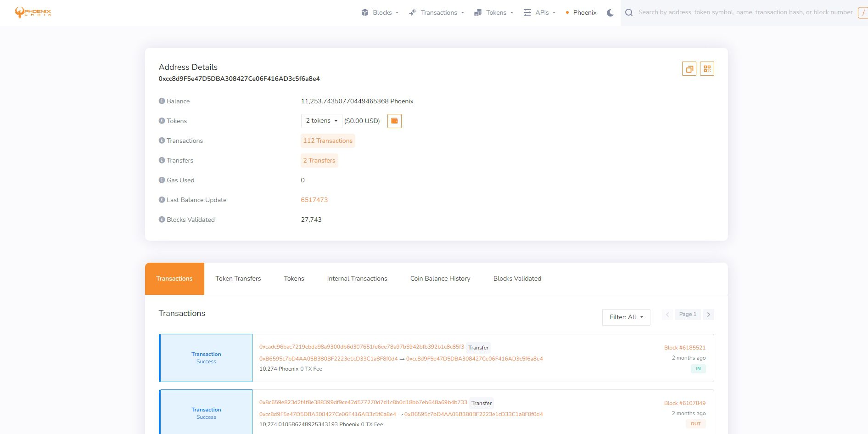Click the Transactions info icon

click(162, 141)
